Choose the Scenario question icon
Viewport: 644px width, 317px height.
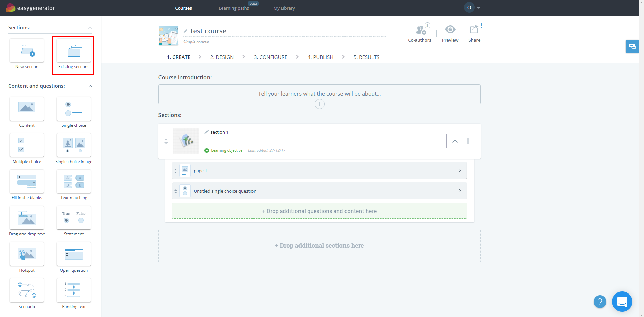tap(27, 290)
